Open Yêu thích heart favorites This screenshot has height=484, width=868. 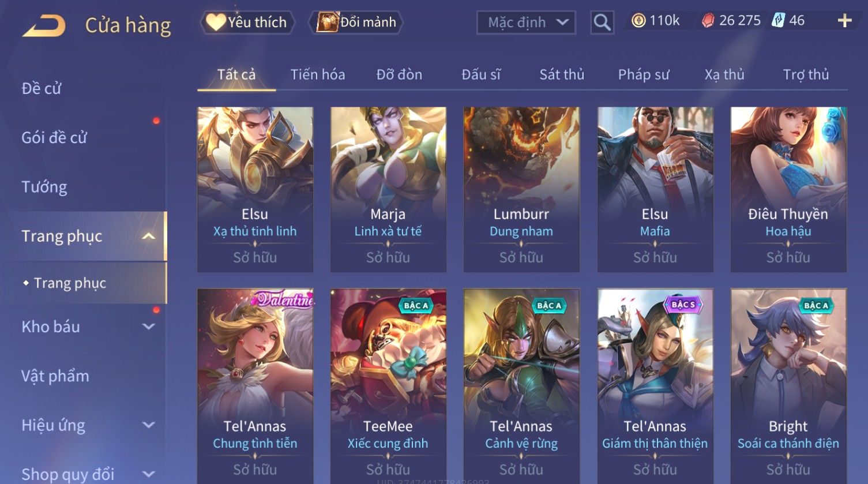click(247, 22)
